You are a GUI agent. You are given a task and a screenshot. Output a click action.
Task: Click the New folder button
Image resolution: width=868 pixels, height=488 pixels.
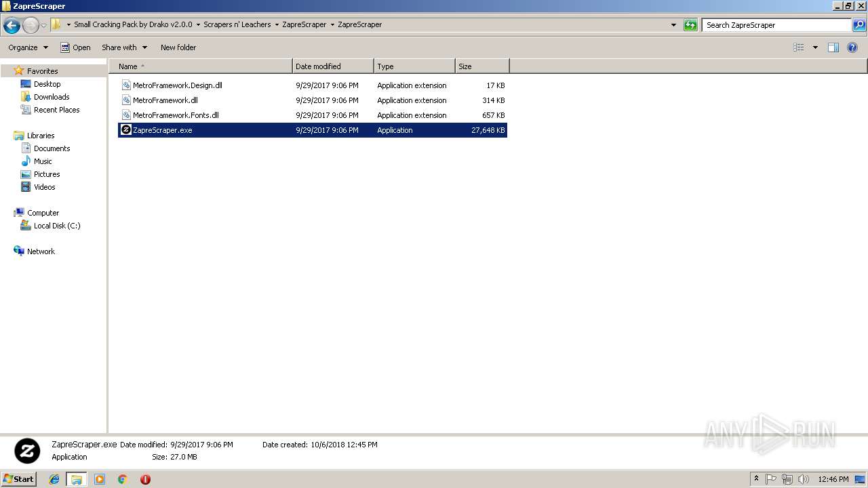pyautogui.click(x=178, y=47)
